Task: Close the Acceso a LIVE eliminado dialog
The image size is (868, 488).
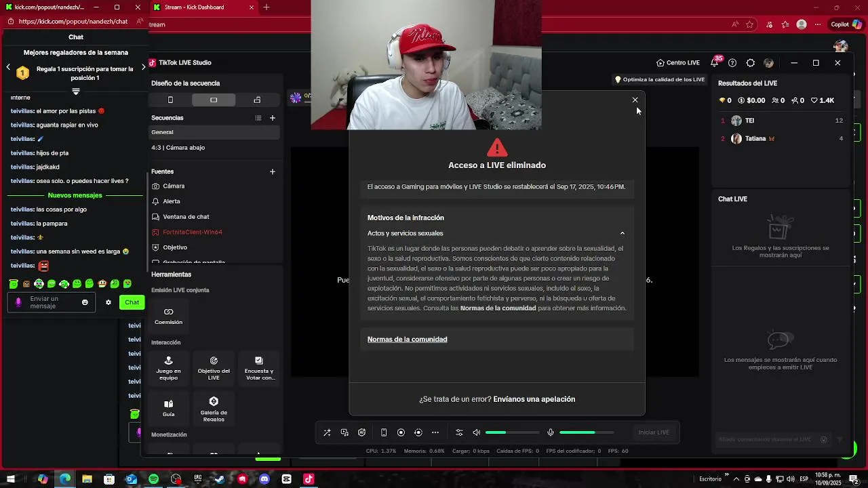Action: [635, 100]
